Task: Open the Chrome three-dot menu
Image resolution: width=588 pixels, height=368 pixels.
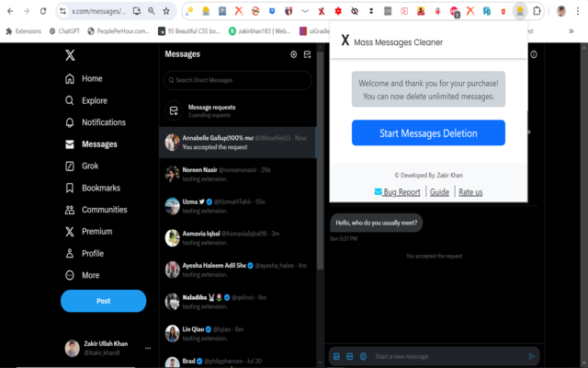Action: (578, 11)
